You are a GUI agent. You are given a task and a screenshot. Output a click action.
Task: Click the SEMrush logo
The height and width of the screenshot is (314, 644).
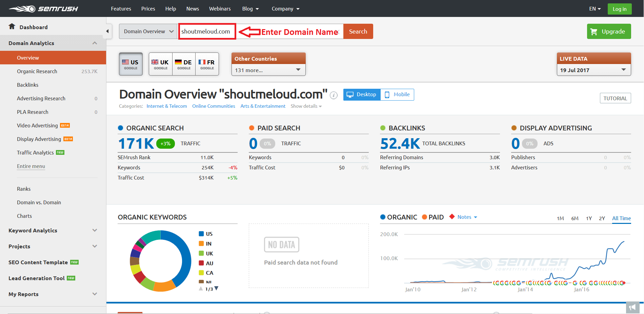(x=43, y=9)
